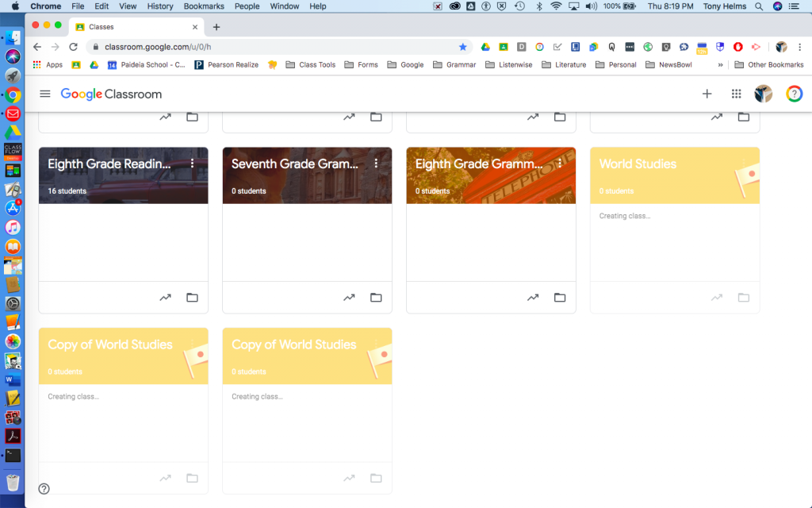812x508 pixels.
Task: Open the Google apps grid
Action: coord(736,94)
